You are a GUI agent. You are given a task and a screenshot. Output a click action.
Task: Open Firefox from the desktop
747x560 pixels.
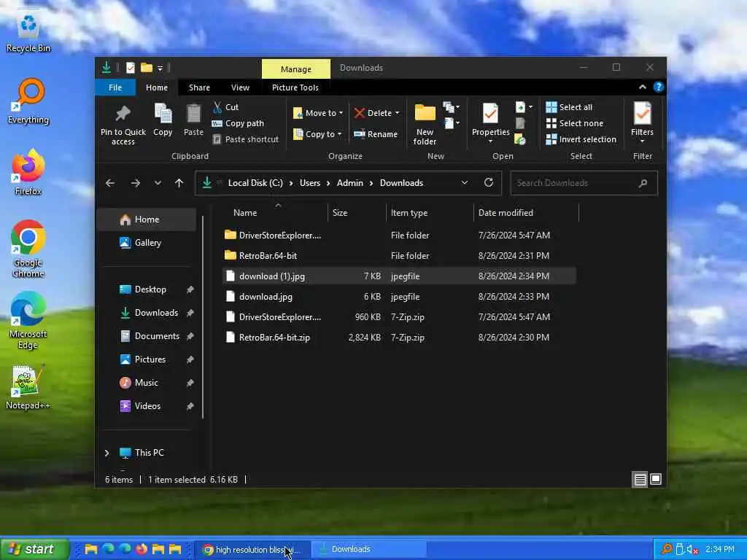28,172
